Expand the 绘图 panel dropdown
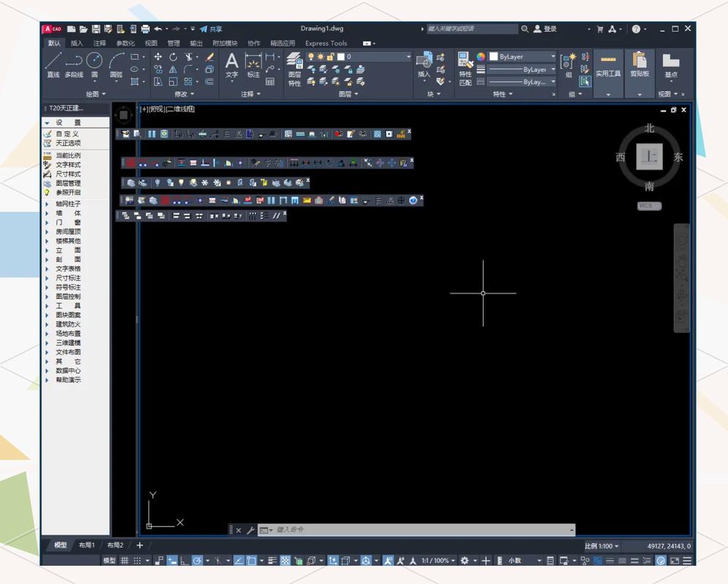The width and height of the screenshot is (728, 584). [x=96, y=94]
